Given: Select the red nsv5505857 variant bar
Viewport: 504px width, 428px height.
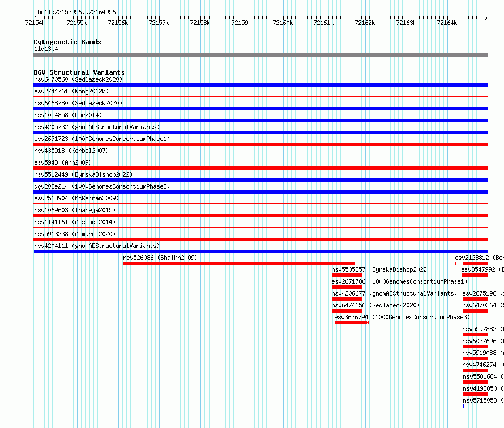Looking at the screenshot, I should (x=347, y=275).
